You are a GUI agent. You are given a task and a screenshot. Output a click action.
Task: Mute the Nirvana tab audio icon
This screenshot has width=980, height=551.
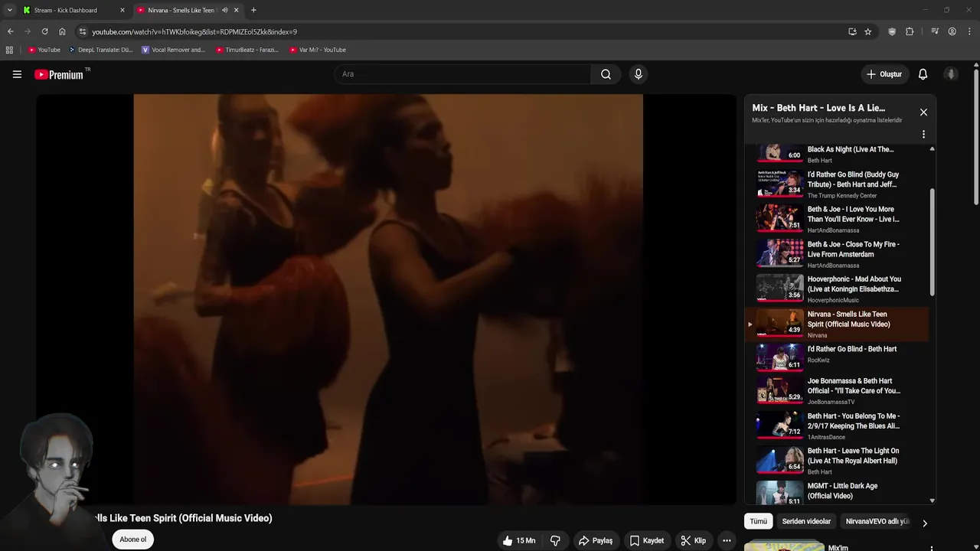point(224,10)
